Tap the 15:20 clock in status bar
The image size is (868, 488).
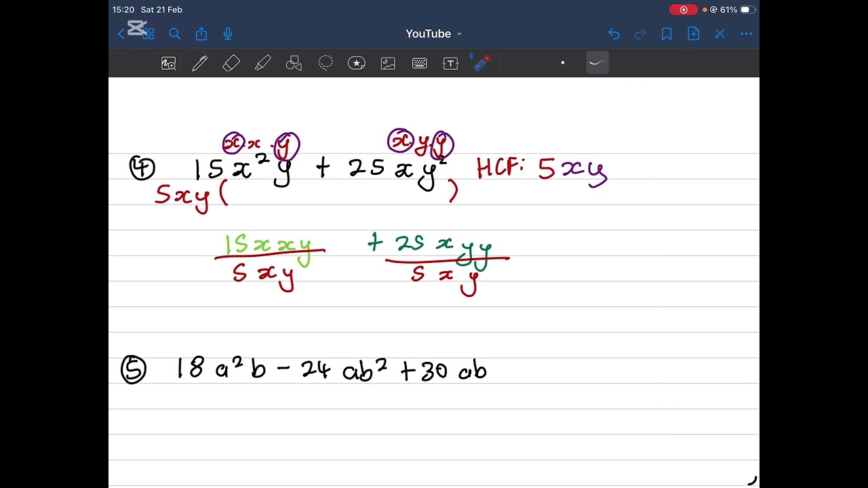(123, 9)
